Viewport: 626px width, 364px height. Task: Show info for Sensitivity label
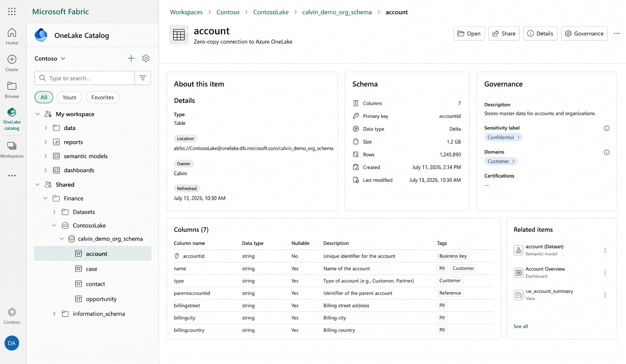(606, 128)
